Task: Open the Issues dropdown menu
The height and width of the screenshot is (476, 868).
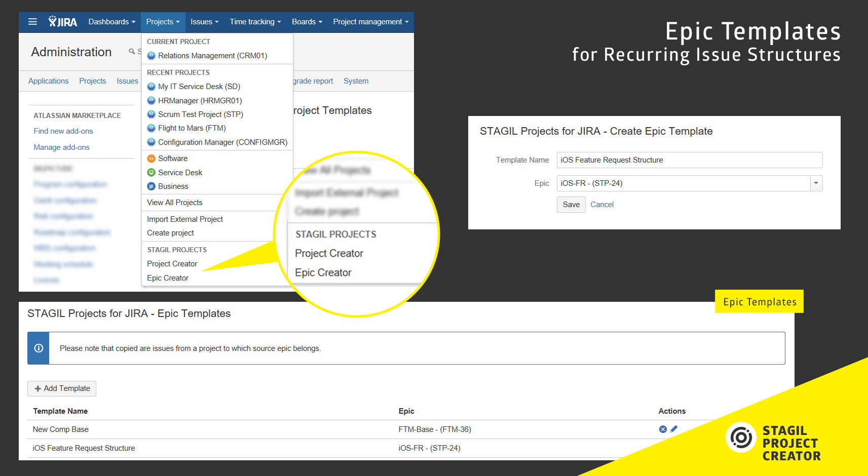Action: (205, 22)
